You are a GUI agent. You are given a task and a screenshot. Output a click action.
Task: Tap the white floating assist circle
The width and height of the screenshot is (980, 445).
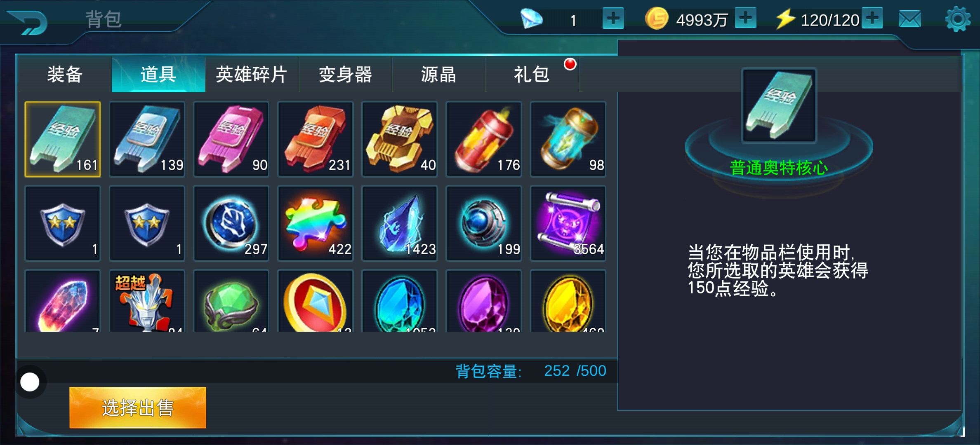[x=30, y=382]
